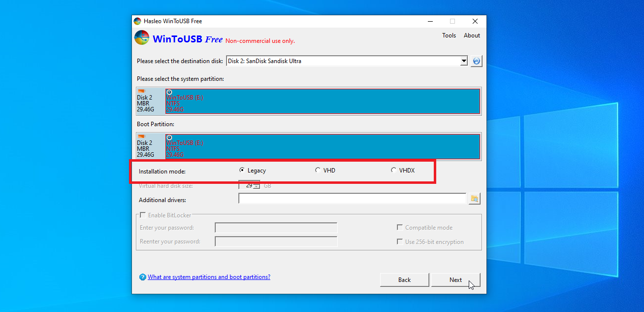Select boot partition WinToUSB (E:) radio
644x312 pixels.
point(169,138)
